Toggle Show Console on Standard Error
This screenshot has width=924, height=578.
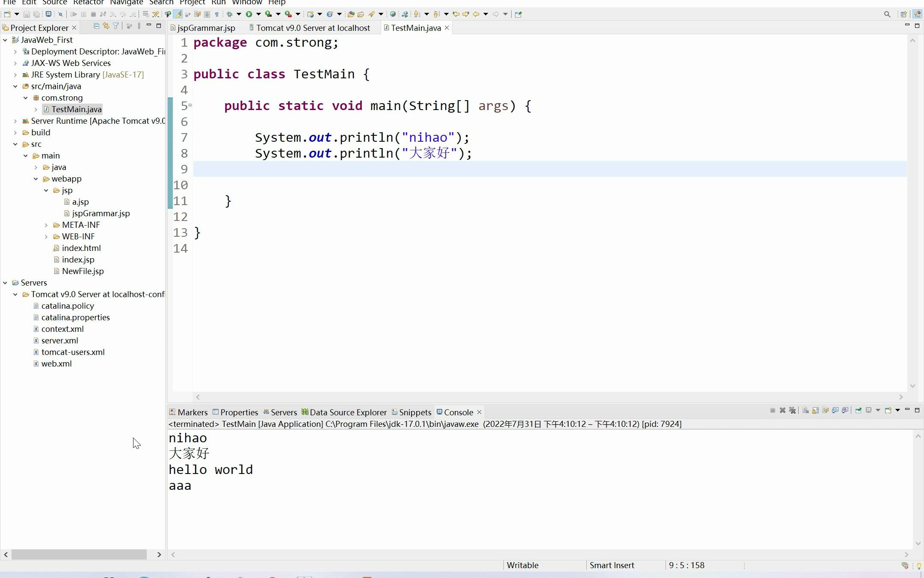coord(845,410)
